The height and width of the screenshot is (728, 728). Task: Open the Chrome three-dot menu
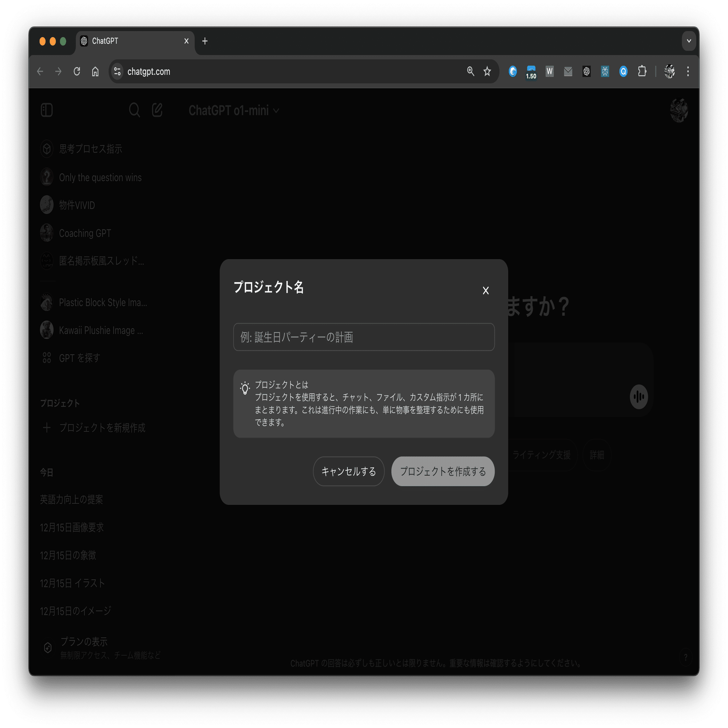(688, 71)
